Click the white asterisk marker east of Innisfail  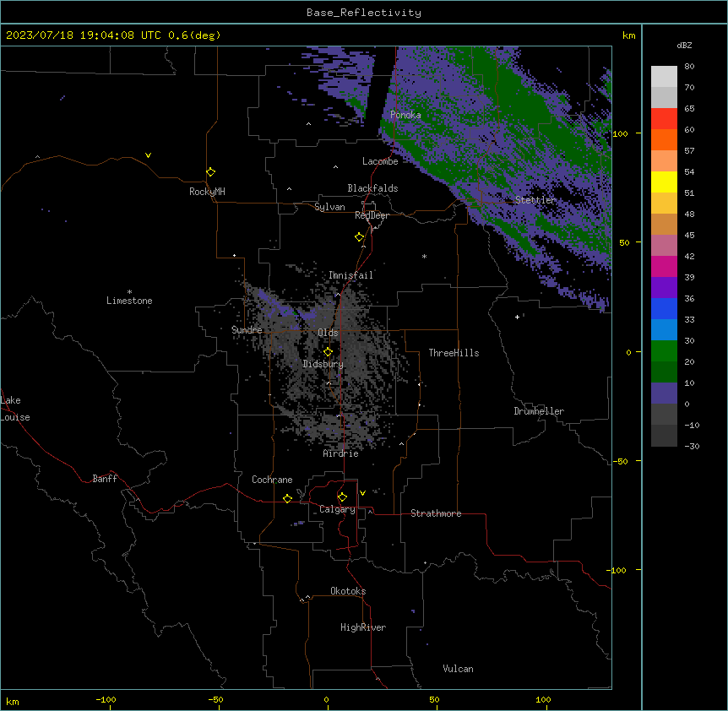tap(424, 256)
